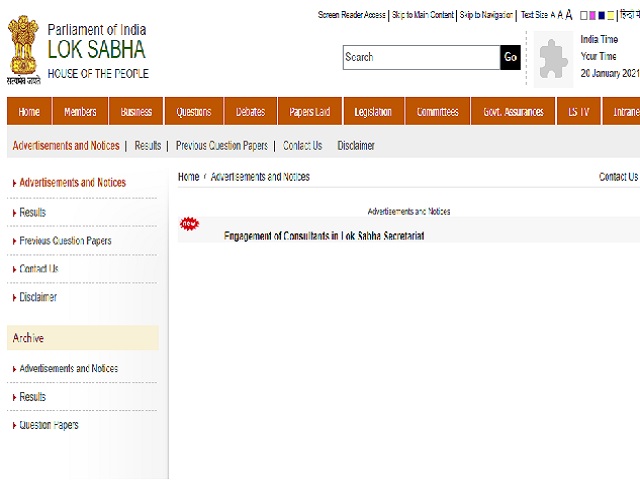
Task: Click the puzzle piece plugin placeholder
Action: coord(553,59)
